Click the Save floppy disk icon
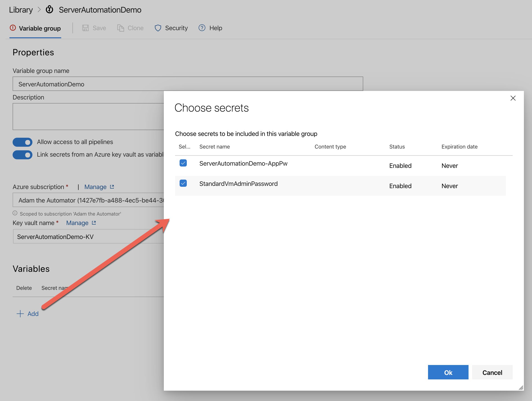The width and height of the screenshot is (532, 401). (x=85, y=28)
